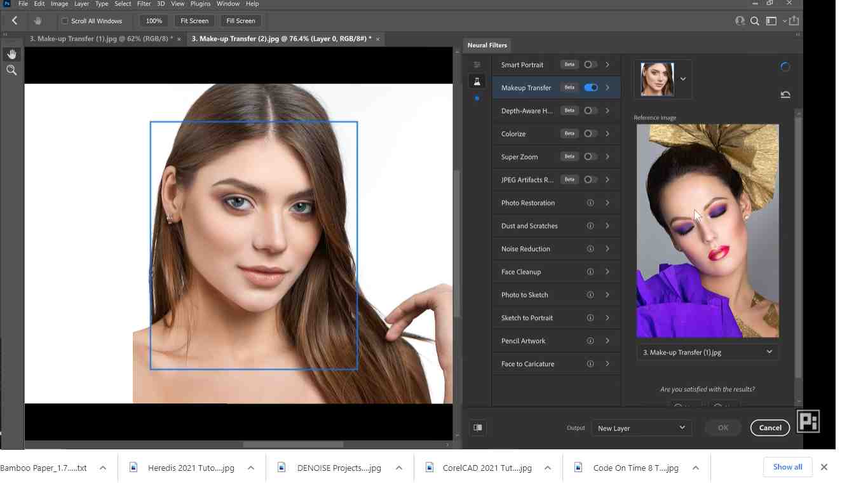Open the Output New Layer dropdown
Image resolution: width=868 pixels, height=488 pixels.
click(x=641, y=428)
